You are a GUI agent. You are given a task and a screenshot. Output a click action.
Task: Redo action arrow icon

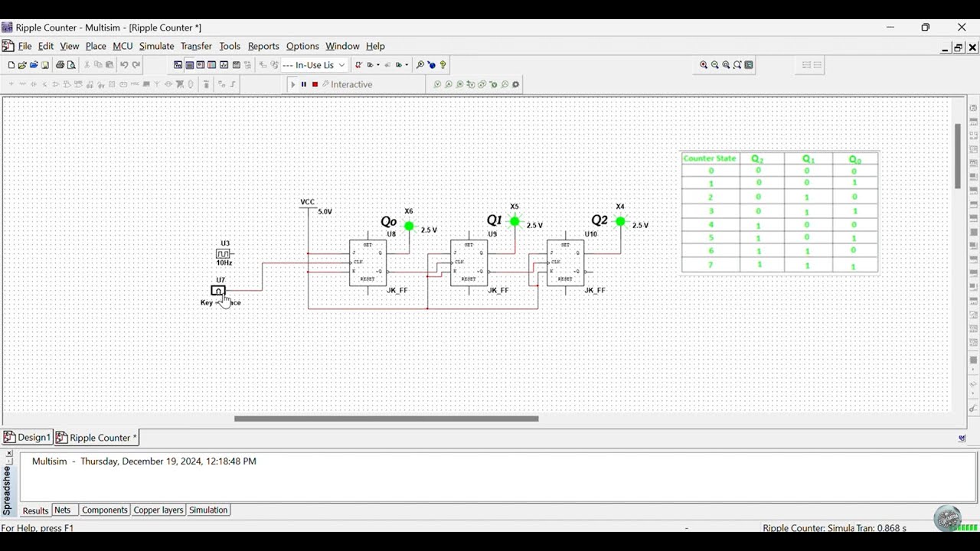(x=136, y=65)
